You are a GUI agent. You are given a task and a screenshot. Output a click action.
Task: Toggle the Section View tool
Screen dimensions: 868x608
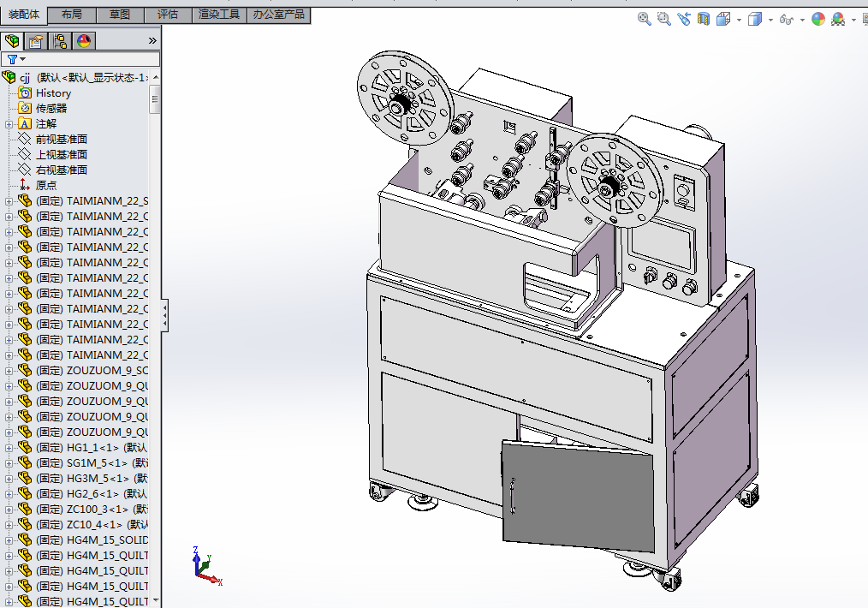[x=704, y=19]
